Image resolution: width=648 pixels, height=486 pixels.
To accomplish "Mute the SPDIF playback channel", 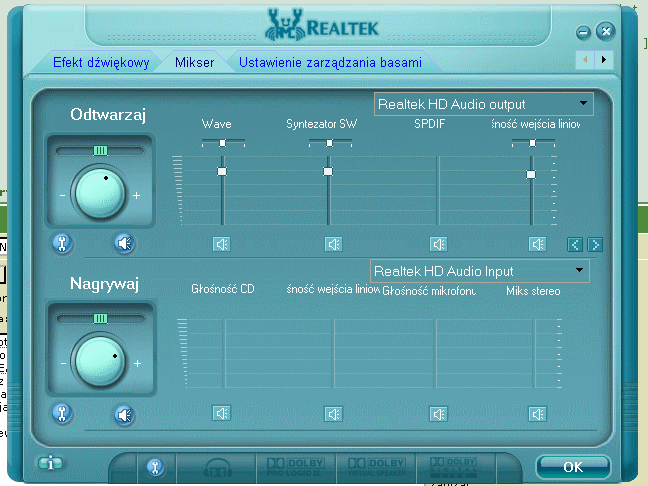I will [438, 244].
